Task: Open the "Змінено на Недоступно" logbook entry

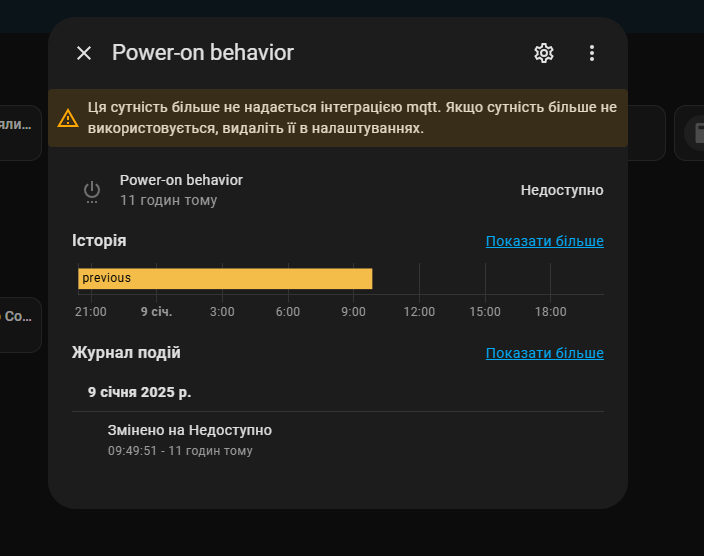Action: click(190, 430)
